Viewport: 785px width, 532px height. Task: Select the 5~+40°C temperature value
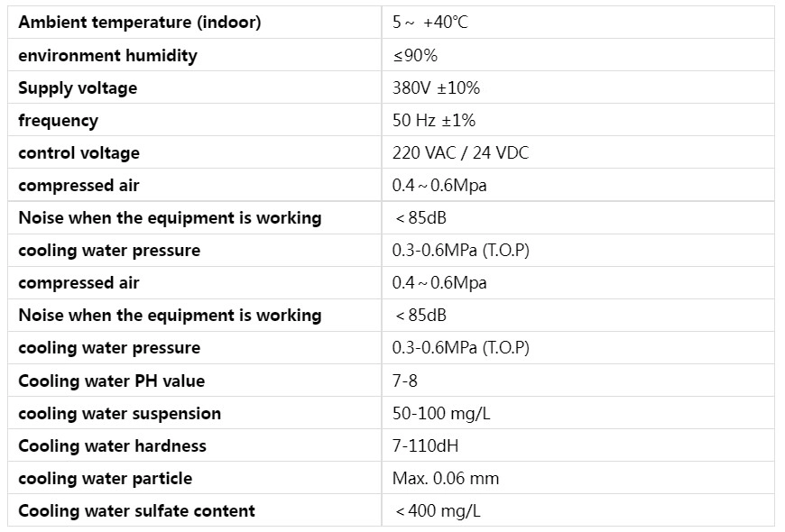[430, 23]
